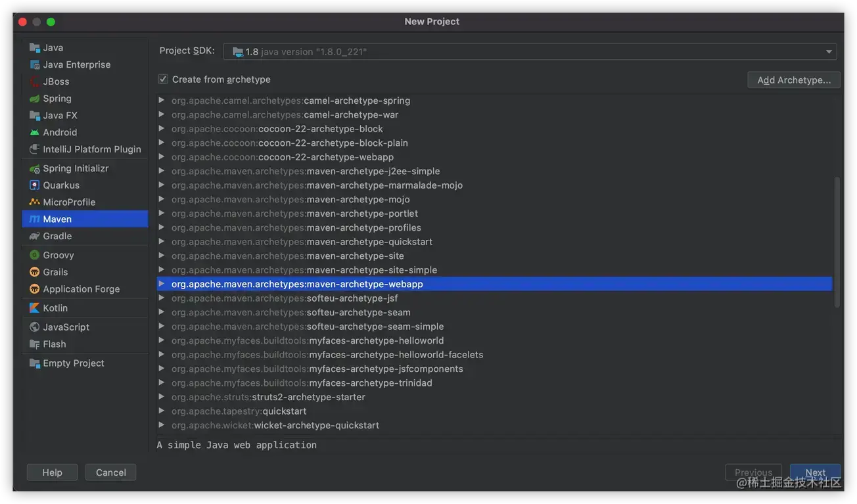The image size is (857, 504).
Task: Expand the myfaces-archetype-helloworld node
Action: 162,340
